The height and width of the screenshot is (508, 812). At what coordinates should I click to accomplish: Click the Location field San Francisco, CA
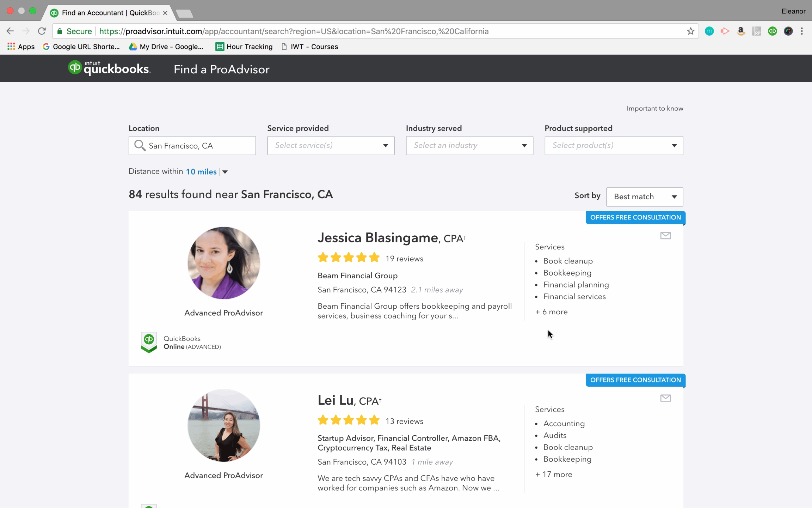[192, 145]
